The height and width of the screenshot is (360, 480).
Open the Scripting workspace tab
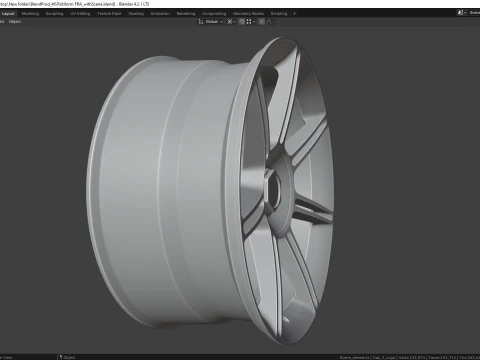[x=279, y=14]
